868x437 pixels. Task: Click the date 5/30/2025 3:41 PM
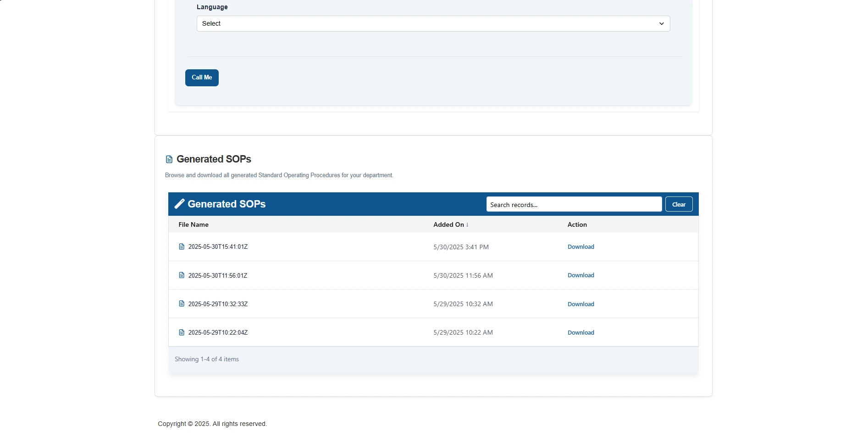461,247
